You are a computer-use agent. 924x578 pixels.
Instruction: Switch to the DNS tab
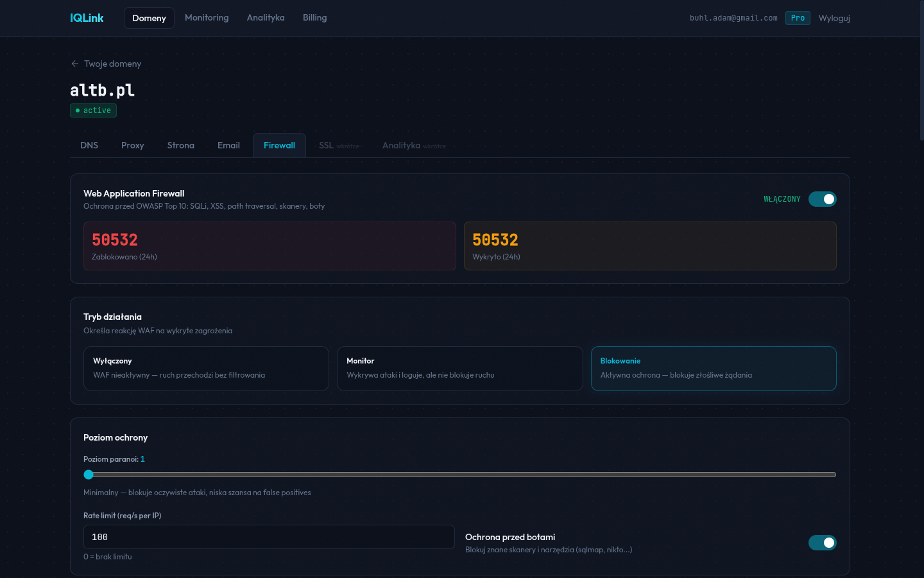tap(89, 145)
